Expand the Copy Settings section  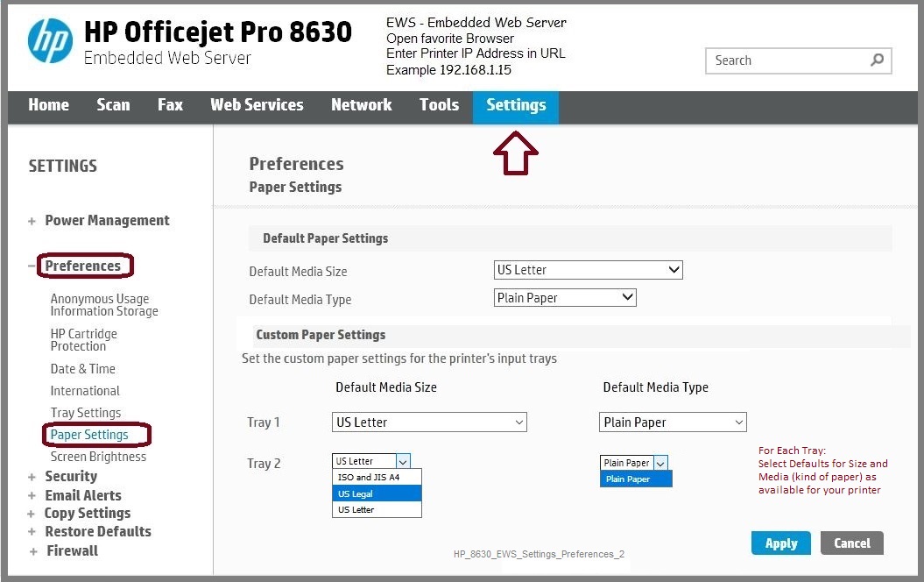[32, 514]
